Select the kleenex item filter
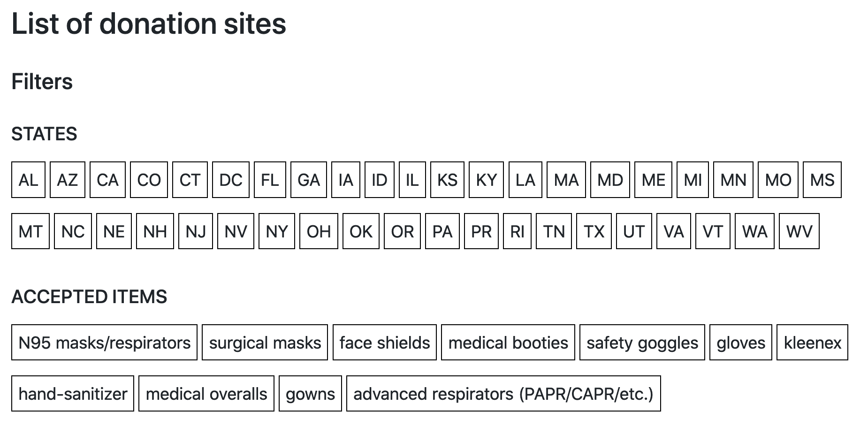The image size is (868, 427). click(x=812, y=343)
